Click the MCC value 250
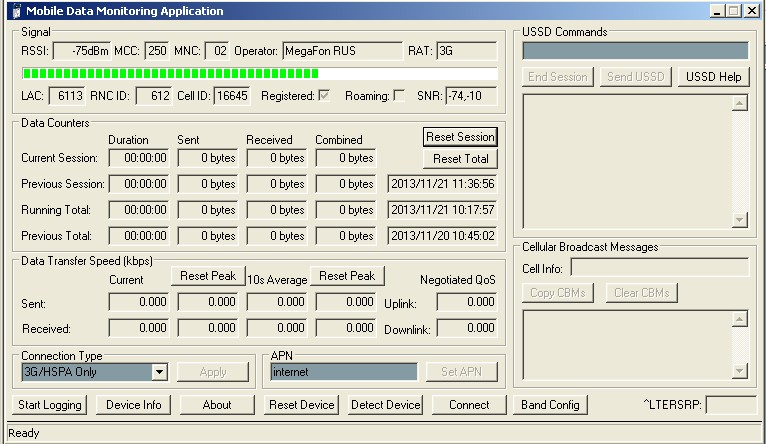 pyautogui.click(x=157, y=51)
